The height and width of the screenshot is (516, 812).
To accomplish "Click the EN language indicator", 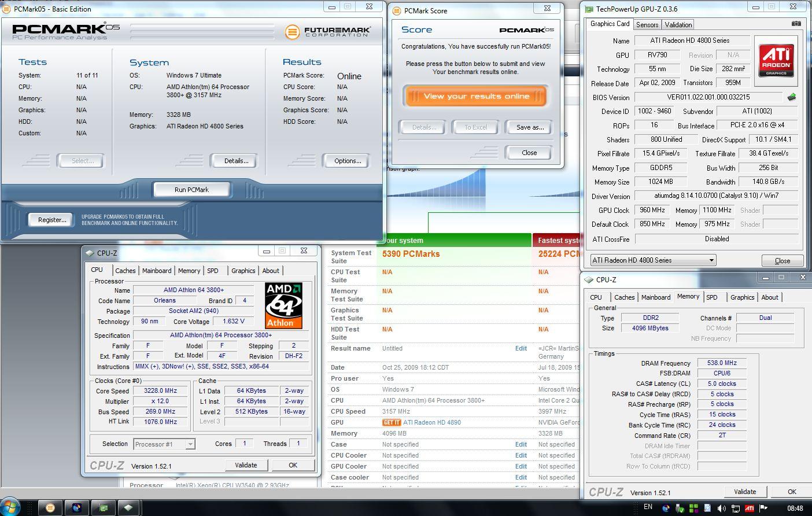I will (x=648, y=507).
